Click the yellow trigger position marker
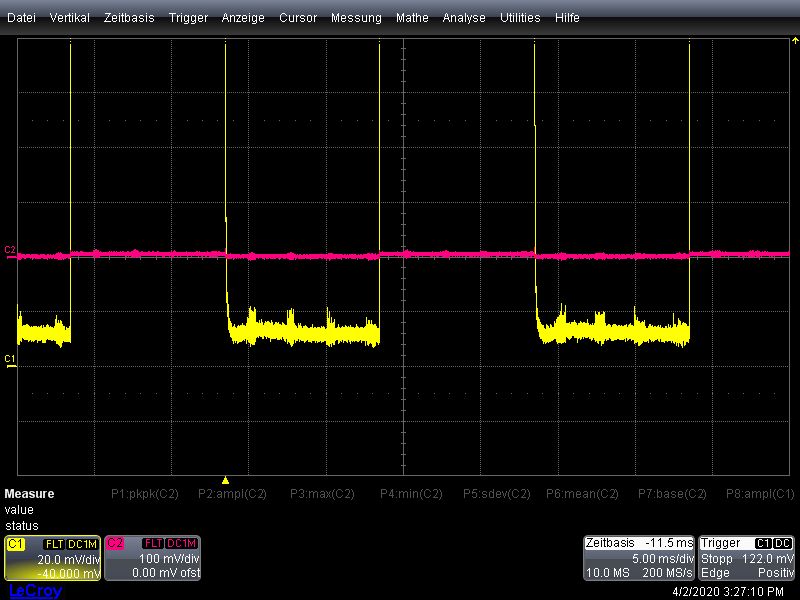This screenshot has height=600, width=800. click(x=225, y=480)
